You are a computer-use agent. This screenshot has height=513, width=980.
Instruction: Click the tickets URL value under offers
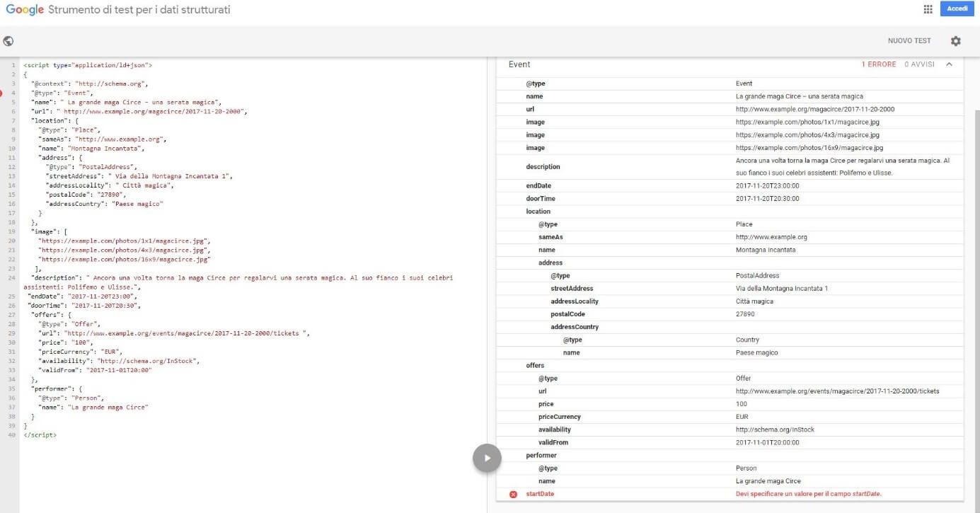838,391
